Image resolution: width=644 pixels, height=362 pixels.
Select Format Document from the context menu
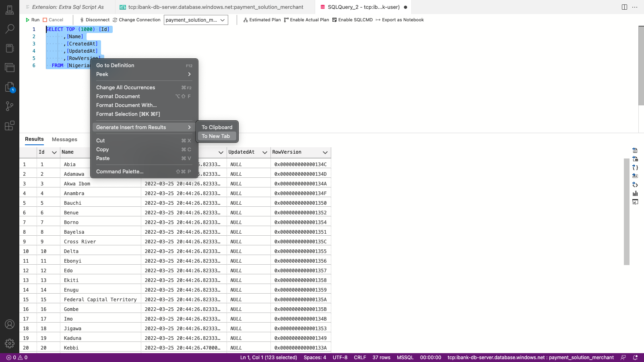tap(118, 96)
